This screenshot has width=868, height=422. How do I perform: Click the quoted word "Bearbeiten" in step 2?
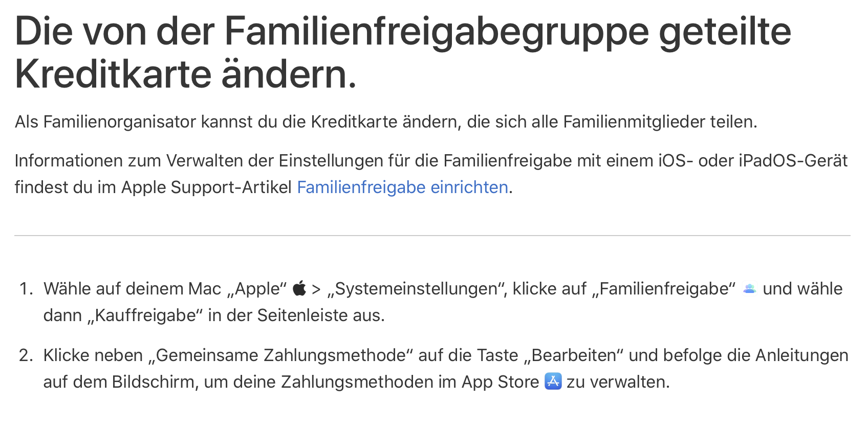574,355
